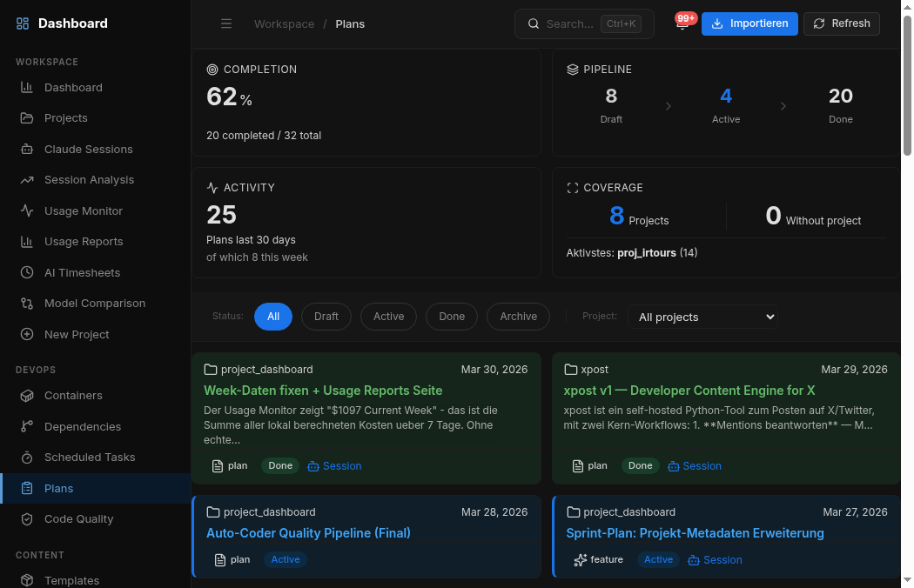Open Containers in the sidebar
The width and height of the screenshot is (914, 588).
[x=73, y=395]
